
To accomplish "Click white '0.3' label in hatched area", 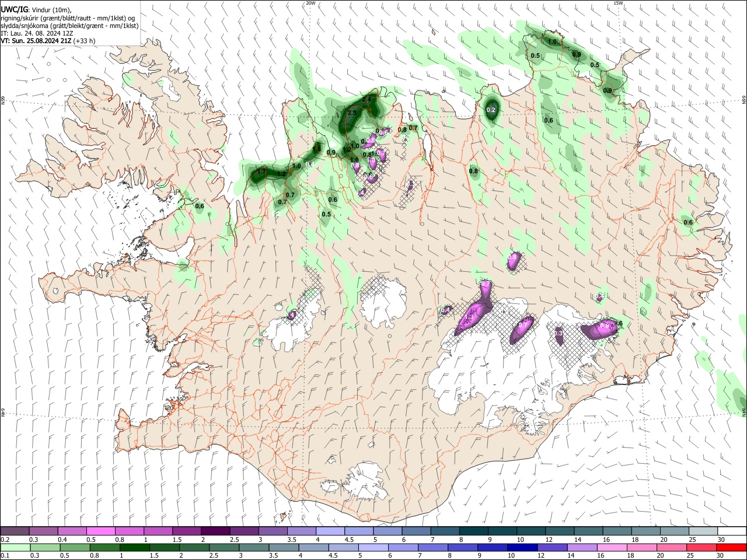I will (x=558, y=333).
